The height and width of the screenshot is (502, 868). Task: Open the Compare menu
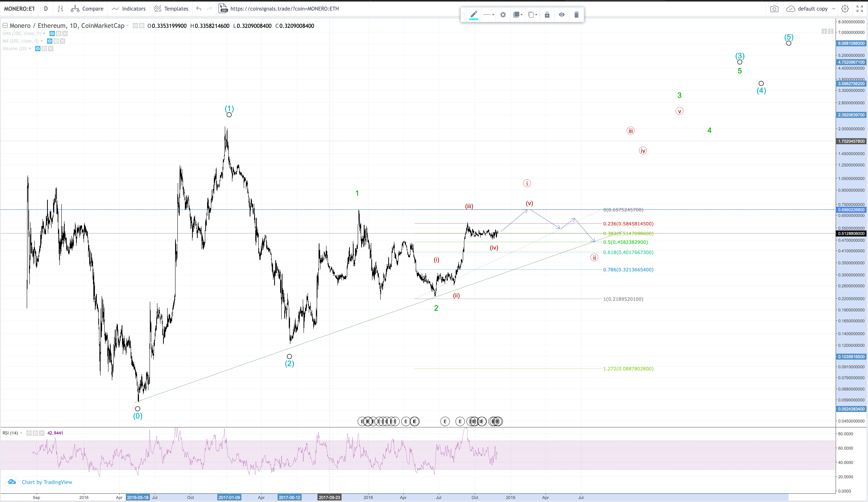point(87,9)
